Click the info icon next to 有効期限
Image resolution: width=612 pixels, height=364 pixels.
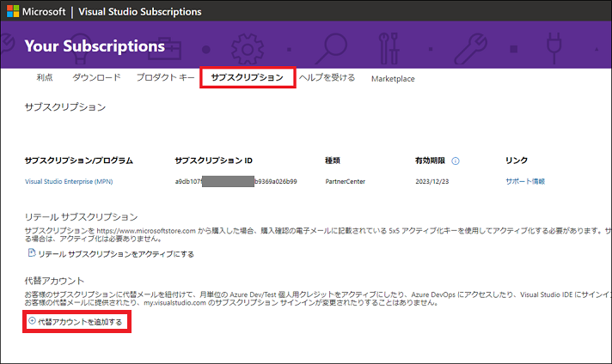pyautogui.click(x=455, y=161)
